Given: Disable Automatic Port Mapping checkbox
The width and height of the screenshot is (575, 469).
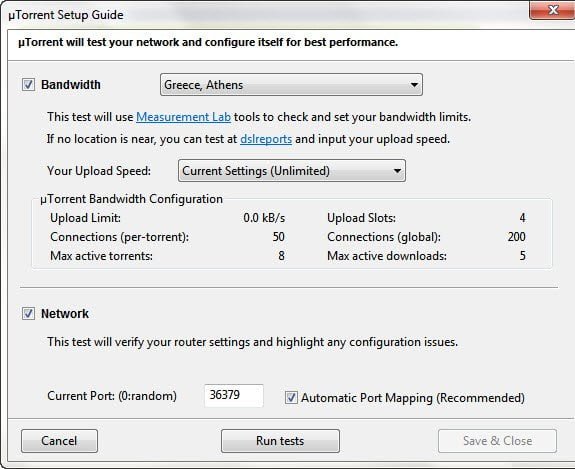Looking at the screenshot, I should coord(291,397).
